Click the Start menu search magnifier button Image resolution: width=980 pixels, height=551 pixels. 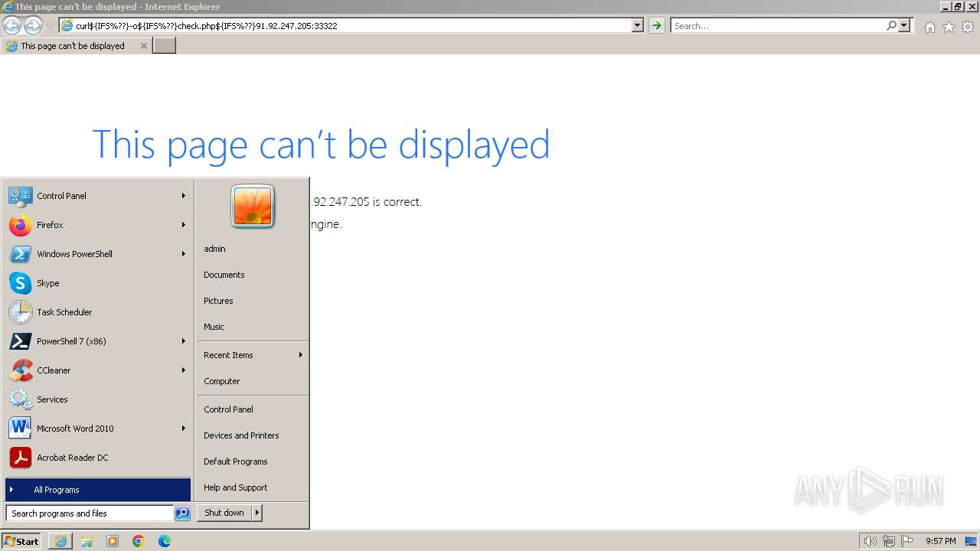(x=182, y=514)
